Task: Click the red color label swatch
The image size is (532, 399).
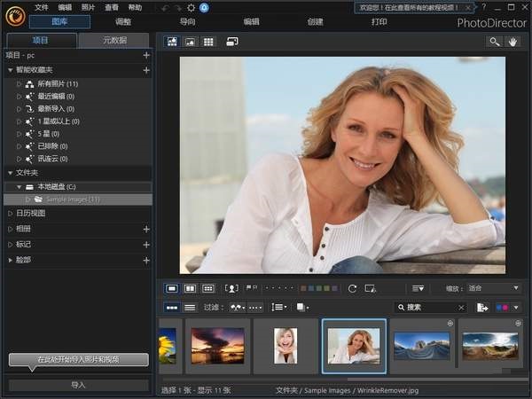Action: pos(303,288)
